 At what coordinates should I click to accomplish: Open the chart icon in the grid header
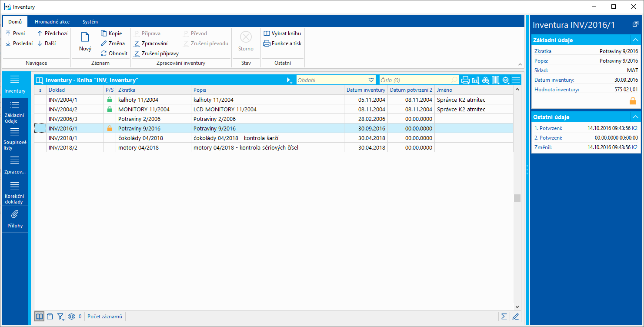tap(476, 80)
